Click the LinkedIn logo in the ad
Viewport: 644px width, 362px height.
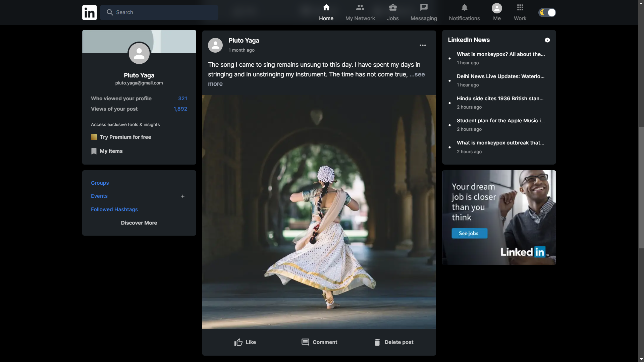pyautogui.click(x=524, y=252)
